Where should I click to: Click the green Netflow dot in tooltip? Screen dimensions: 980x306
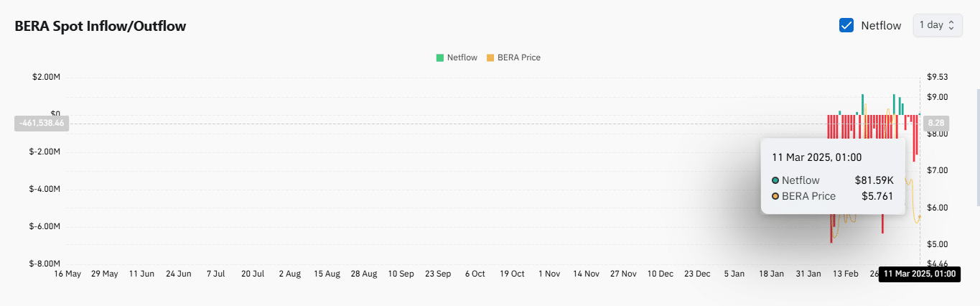[775, 180]
